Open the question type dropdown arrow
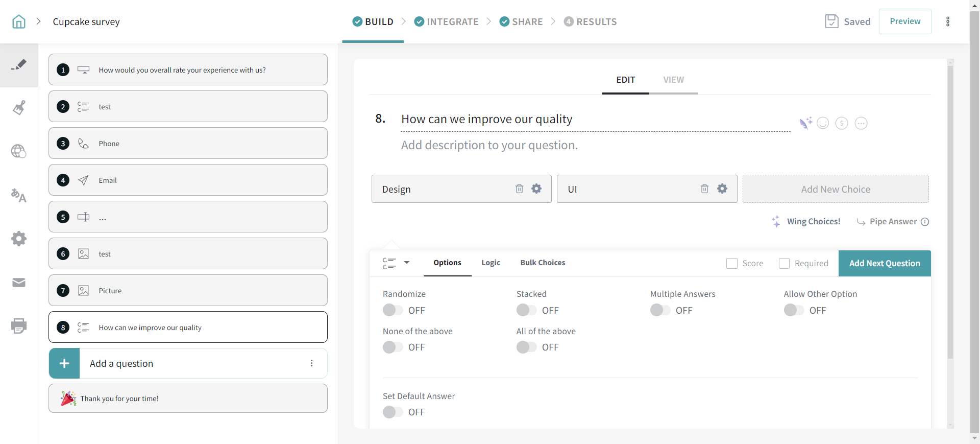 coord(407,263)
